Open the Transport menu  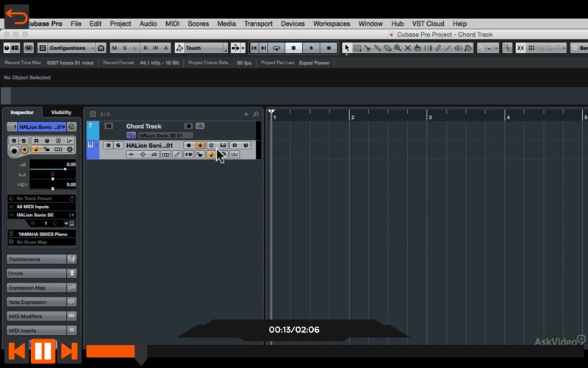(259, 24)
